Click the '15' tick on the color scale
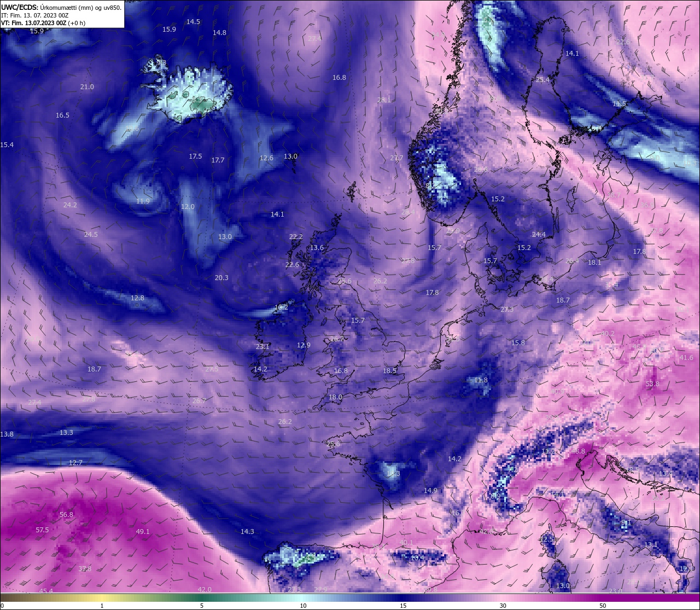700x610 pixels. pyautogui.click(x=403, y=606)
